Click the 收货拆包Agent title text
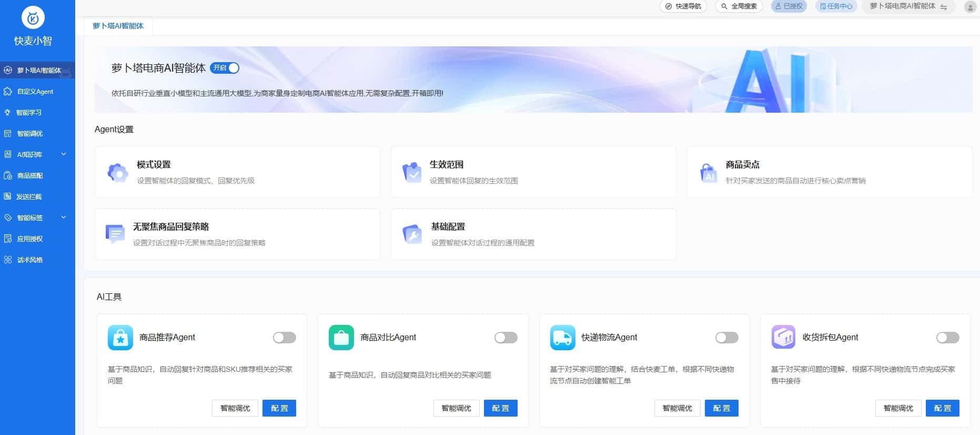Image resolution: width=980 pixels, height=435 pixels. coord(830,338)
